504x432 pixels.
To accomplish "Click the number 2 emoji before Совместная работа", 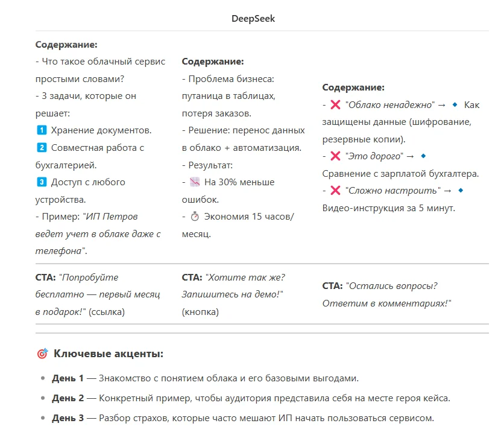I will (41, 148).
